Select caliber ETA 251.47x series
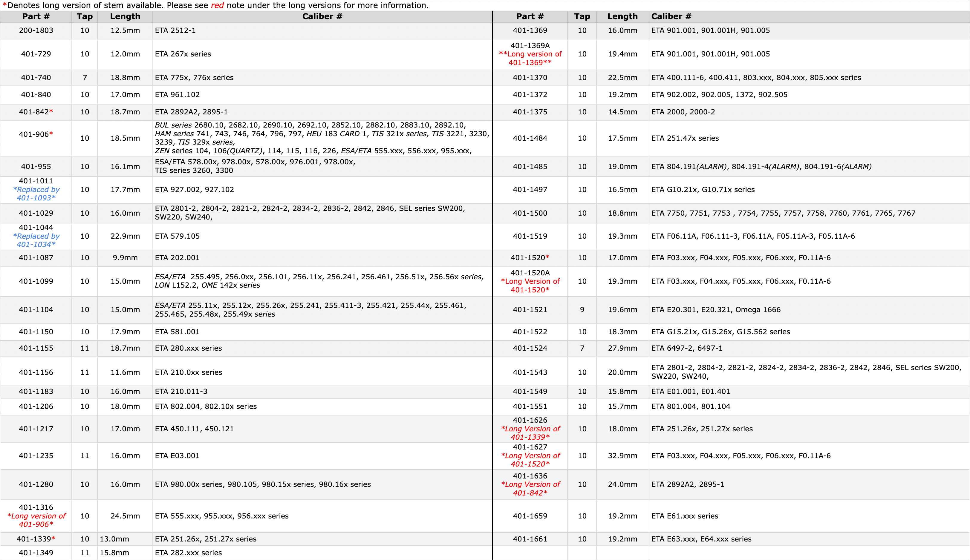 (685, 138)
